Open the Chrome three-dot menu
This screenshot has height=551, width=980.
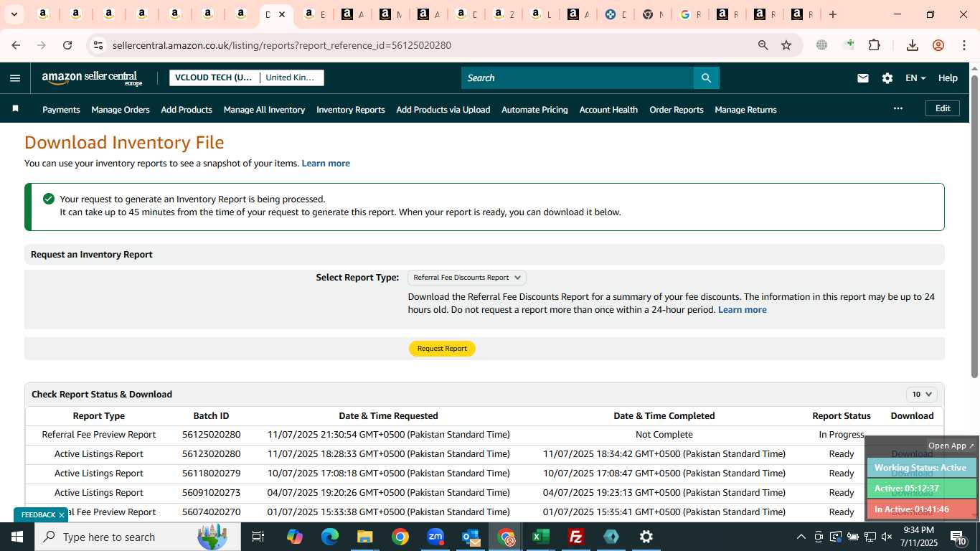(963, 45)
